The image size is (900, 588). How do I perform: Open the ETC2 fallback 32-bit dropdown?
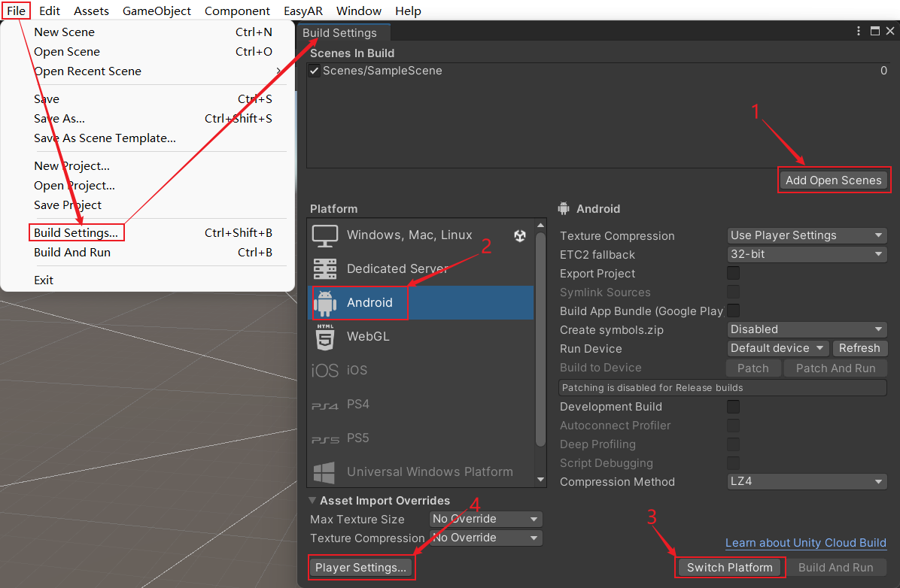(807, 254)
